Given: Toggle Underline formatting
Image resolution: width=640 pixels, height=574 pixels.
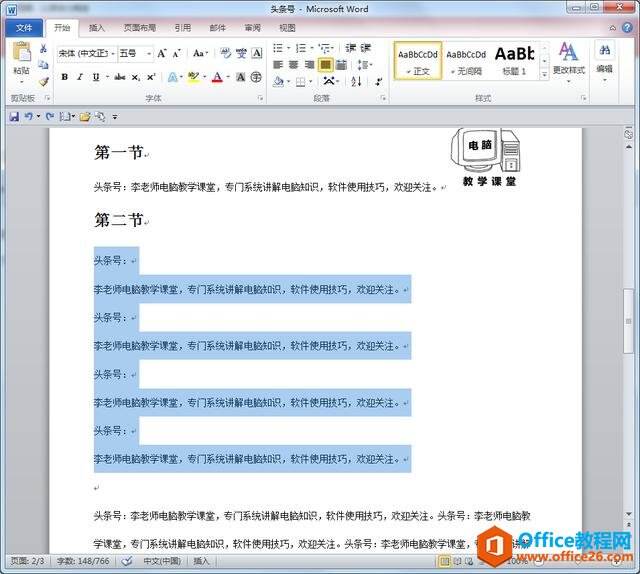Looking at the screenshot, I should pyautogui.click(x=96, y=77).
